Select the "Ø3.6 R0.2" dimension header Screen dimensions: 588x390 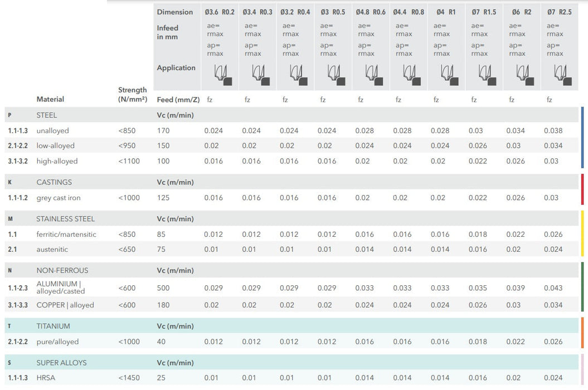point(220,12)
